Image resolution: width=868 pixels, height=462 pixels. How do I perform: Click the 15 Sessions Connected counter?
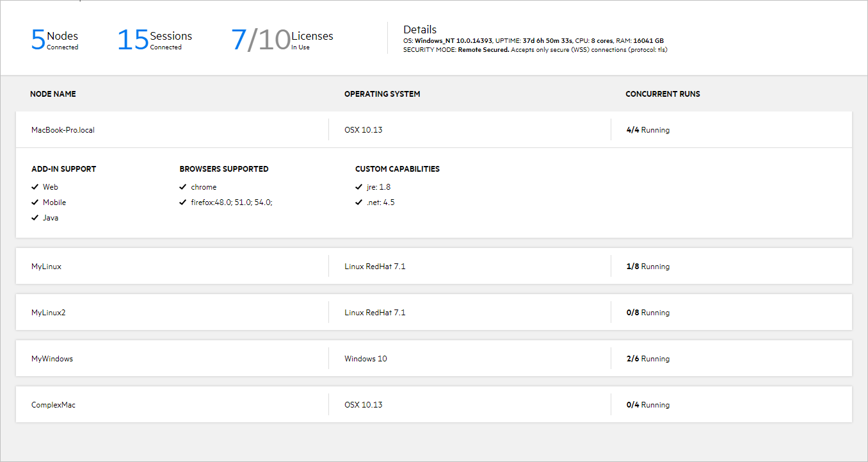[x=154, y=40]
